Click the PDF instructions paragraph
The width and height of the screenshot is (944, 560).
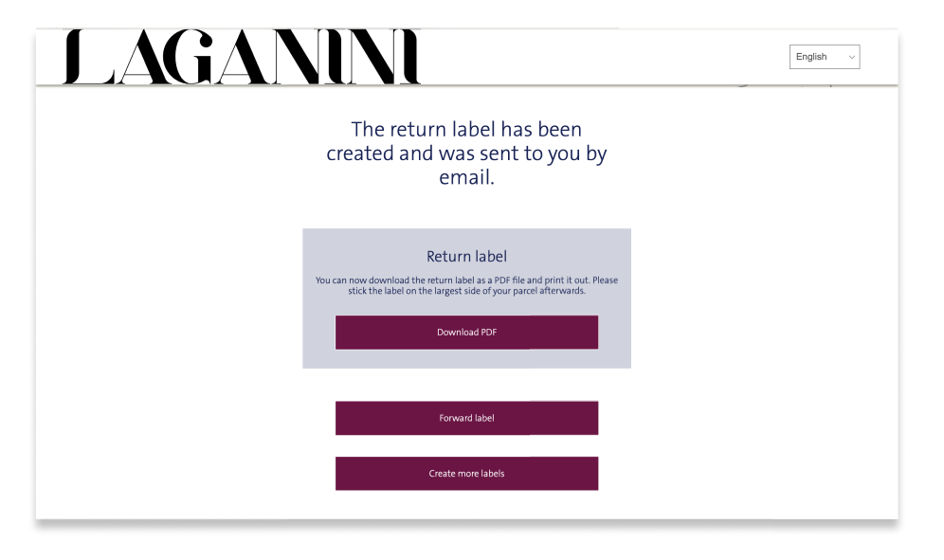tap(466, 285)
